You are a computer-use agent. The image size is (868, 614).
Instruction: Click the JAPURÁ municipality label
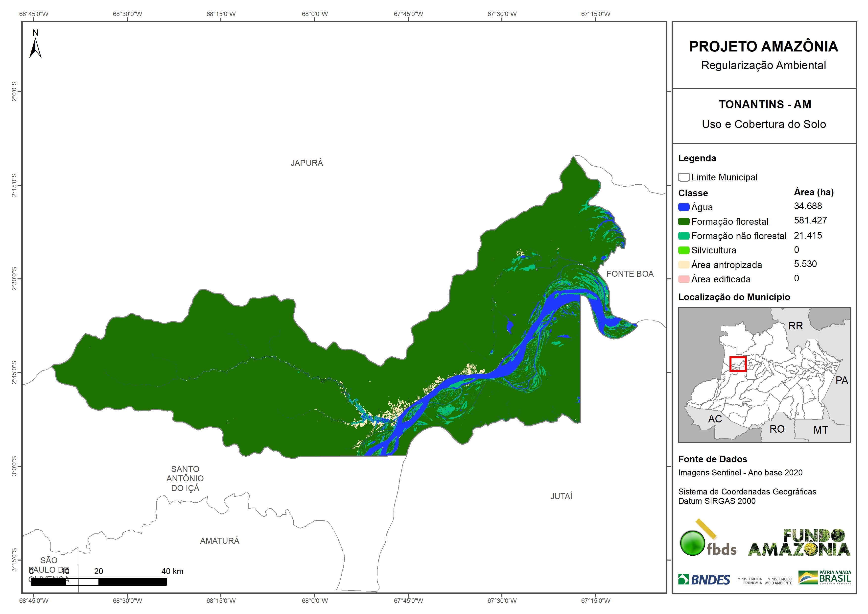[x=306, y=163]
